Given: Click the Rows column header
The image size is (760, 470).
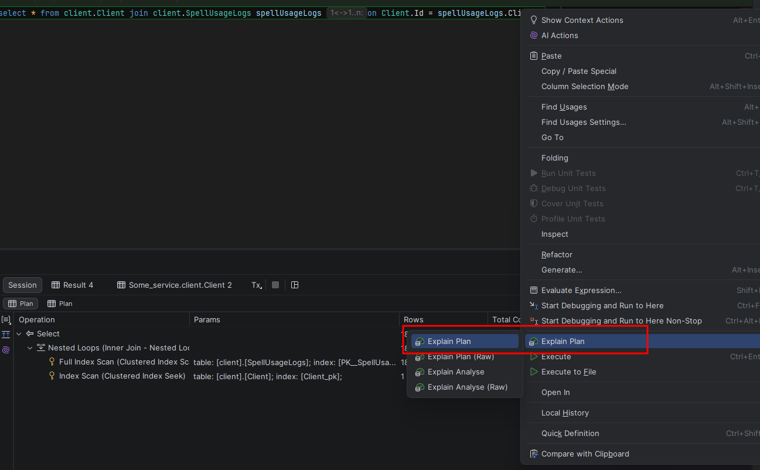Looking at the screenshot, I should (413, 320).
